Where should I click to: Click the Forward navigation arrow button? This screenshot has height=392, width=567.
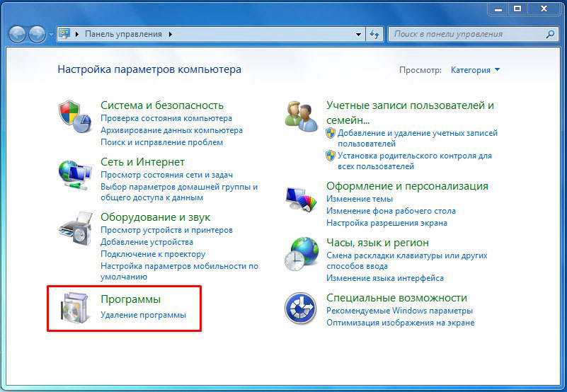coord(37,35)
